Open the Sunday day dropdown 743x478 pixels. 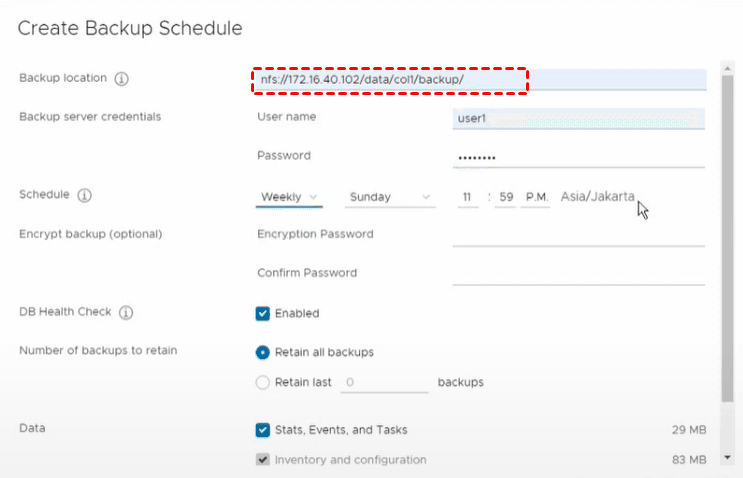[x=390, y=197]
